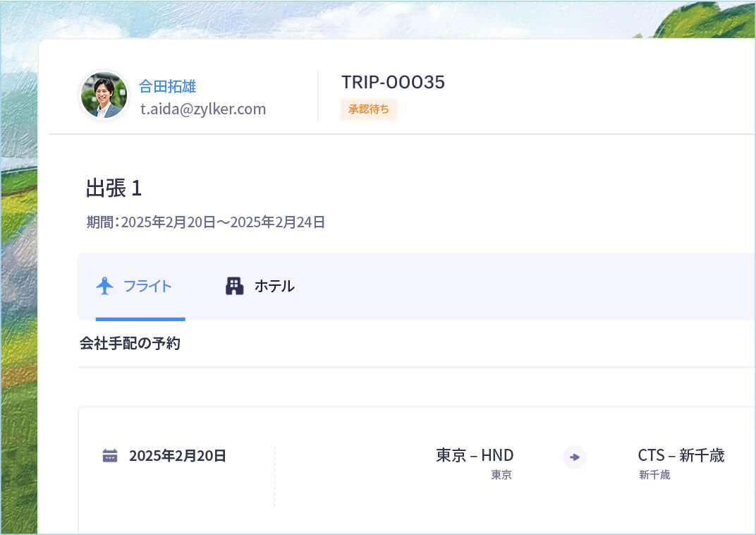Click the departure airport 東京 – HND

475,455
